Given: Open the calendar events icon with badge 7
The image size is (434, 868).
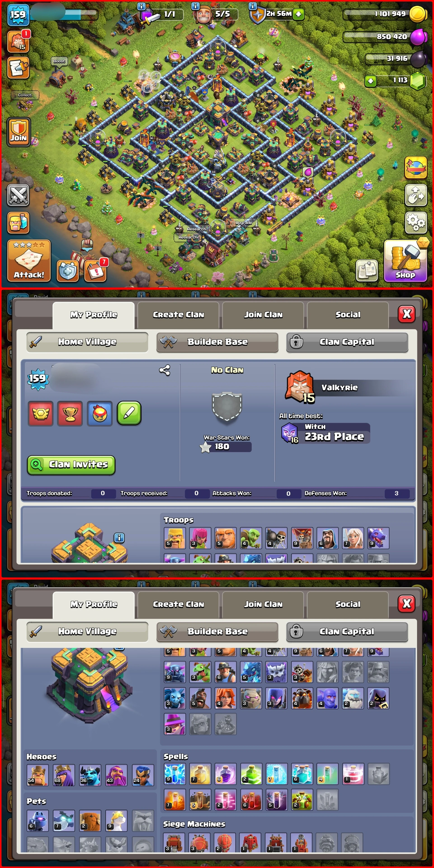Looking at the screenshot, I should (96, 270).
